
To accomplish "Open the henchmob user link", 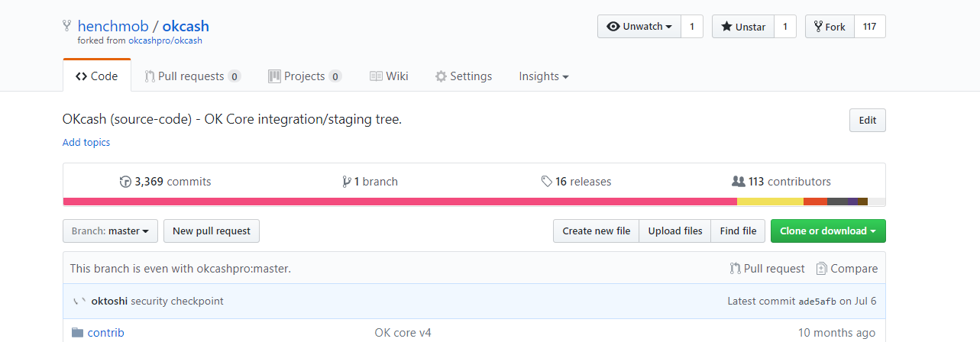I will click(112, 27).
